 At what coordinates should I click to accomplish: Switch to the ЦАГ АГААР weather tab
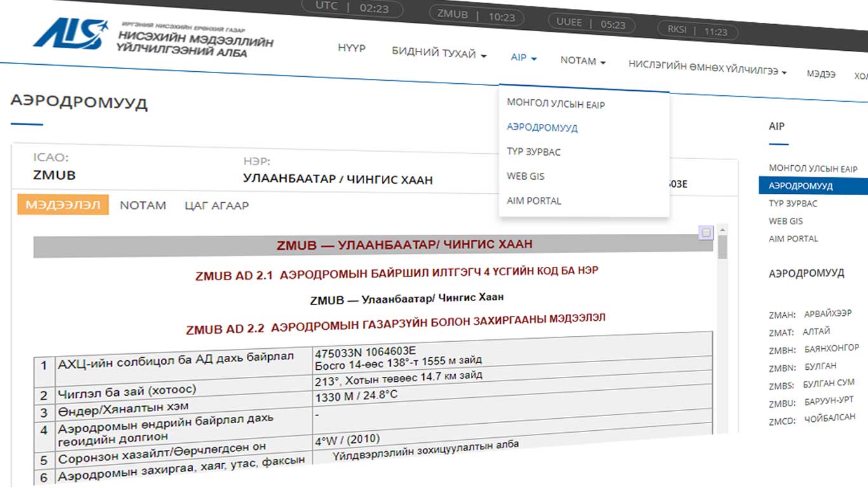[217, 206]
